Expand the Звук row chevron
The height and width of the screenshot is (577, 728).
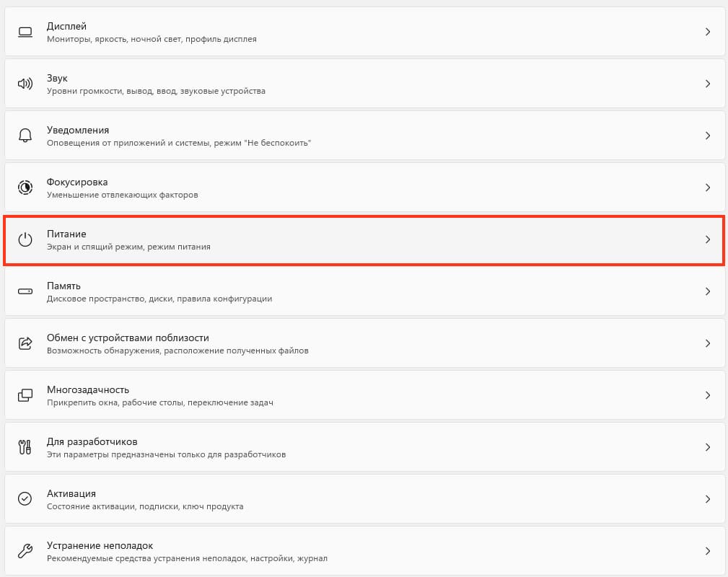coord(708,84)
